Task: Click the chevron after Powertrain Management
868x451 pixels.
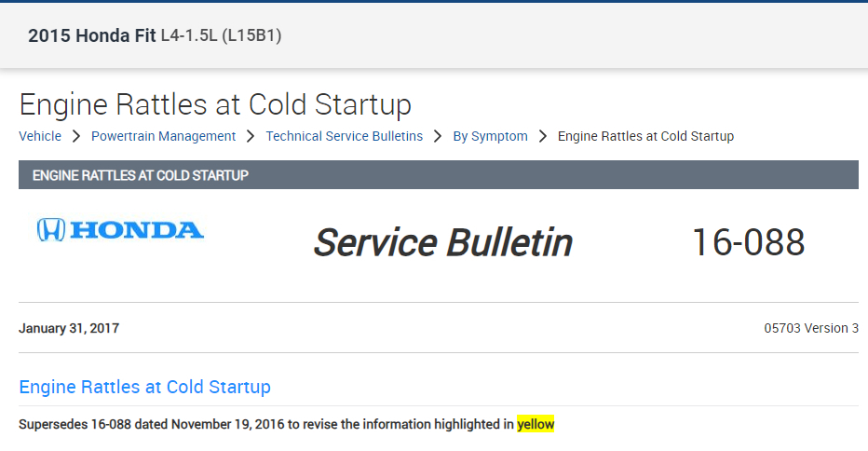Action: pos(251,137)
